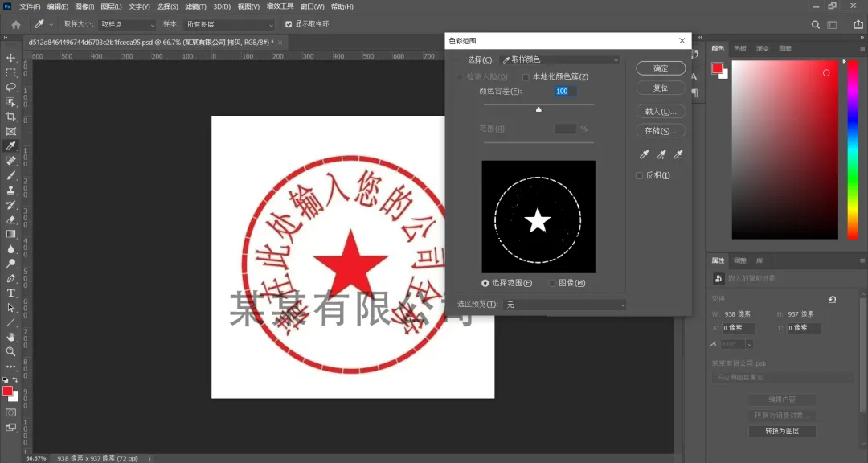Open the 选择 menu in menu bar
This screenshot has width=868, height=463.
click(167, 6)
